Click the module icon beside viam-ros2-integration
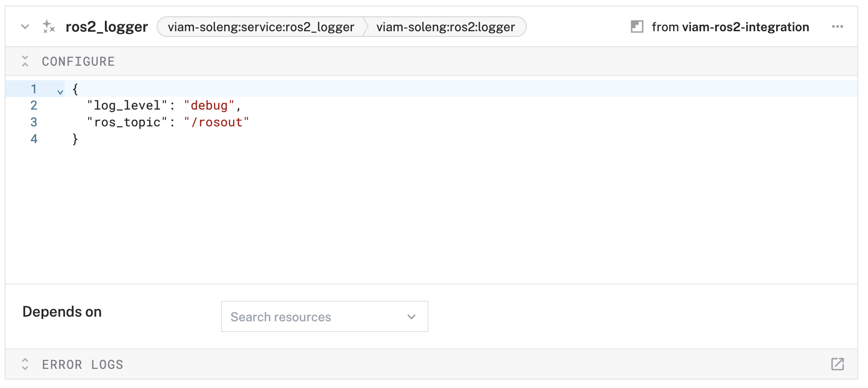The width and height of the screenshot is (868, 388). (637, 27)
